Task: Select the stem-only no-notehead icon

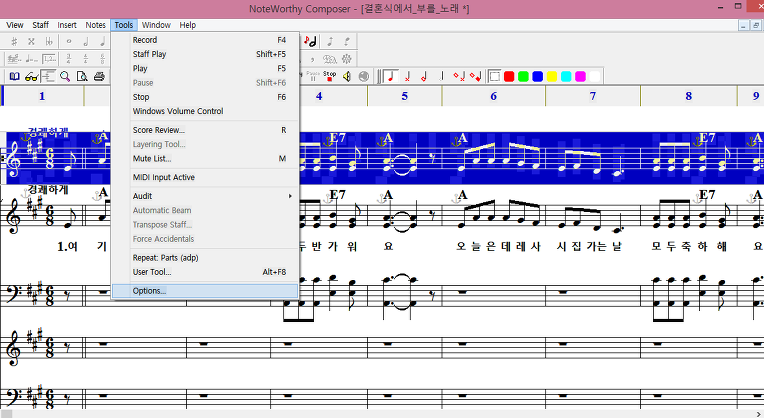Action: pyautogui.click(x=441, y=76)
